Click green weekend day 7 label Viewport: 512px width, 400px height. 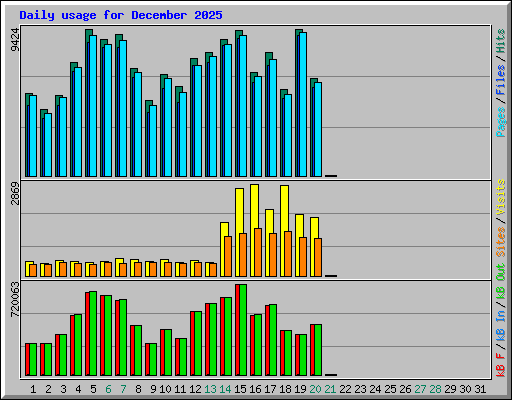(x=123, y=389)
